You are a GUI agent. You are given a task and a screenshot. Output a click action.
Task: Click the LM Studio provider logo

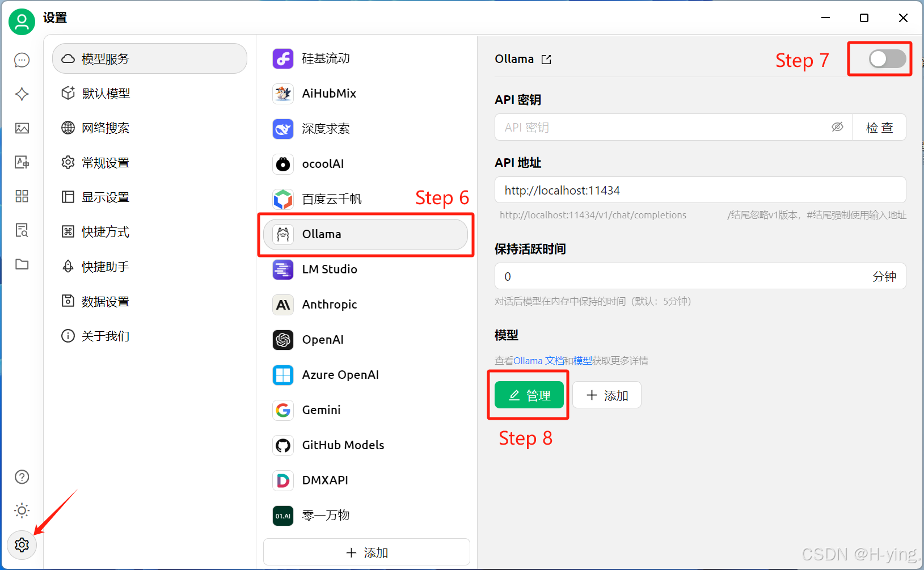(283, 269)
